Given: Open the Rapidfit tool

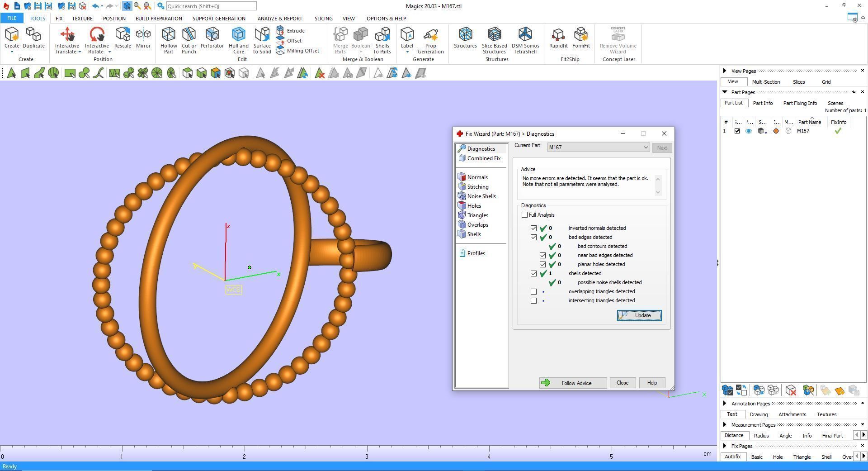Looking at the screenshot, I should coord(558,38).
